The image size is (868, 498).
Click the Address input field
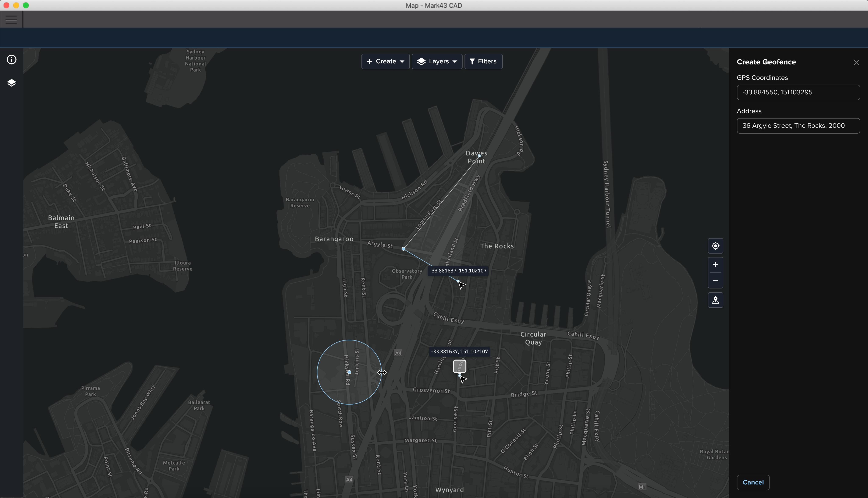[x=798, y=126]
